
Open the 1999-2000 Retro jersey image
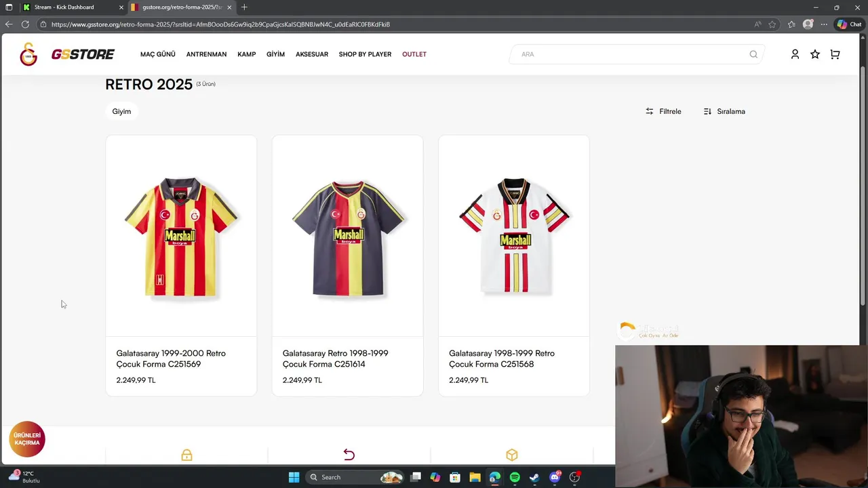(181, 236)
